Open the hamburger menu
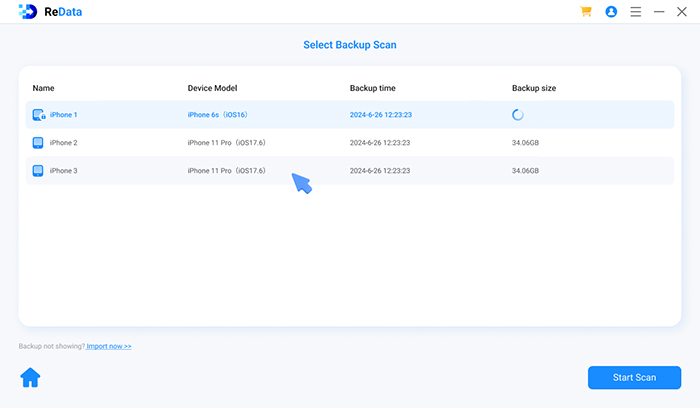Viewport: 700px width, 408px height. pyautogui.click(x=636, y=12)
